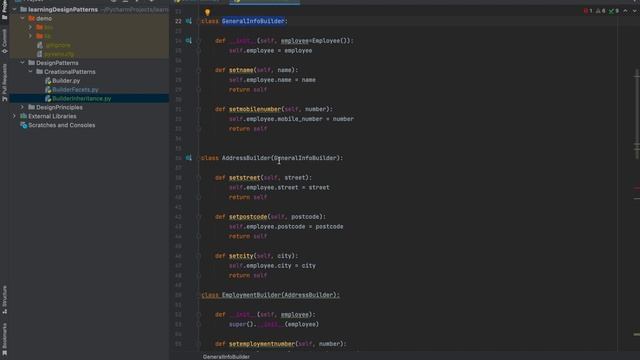640x360 pixels.
Task: Fold the setmobilenumber method
Action: [x=199, y=109]
